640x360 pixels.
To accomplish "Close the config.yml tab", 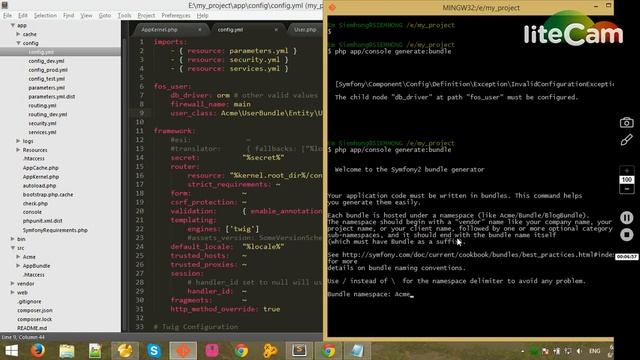I will [276, 30].
